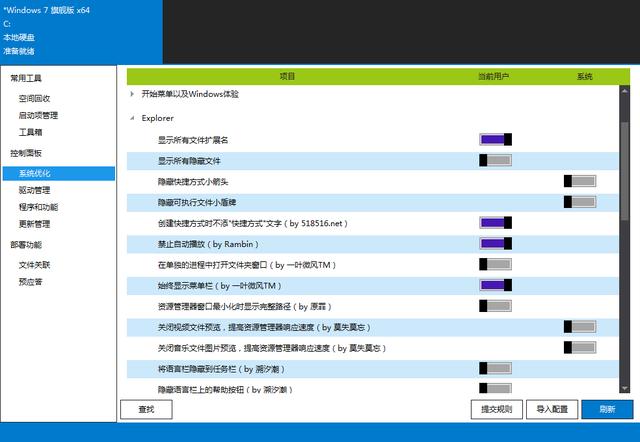640x442 pixels.
Task: Click the 查找 button
Action: (146, 409)
